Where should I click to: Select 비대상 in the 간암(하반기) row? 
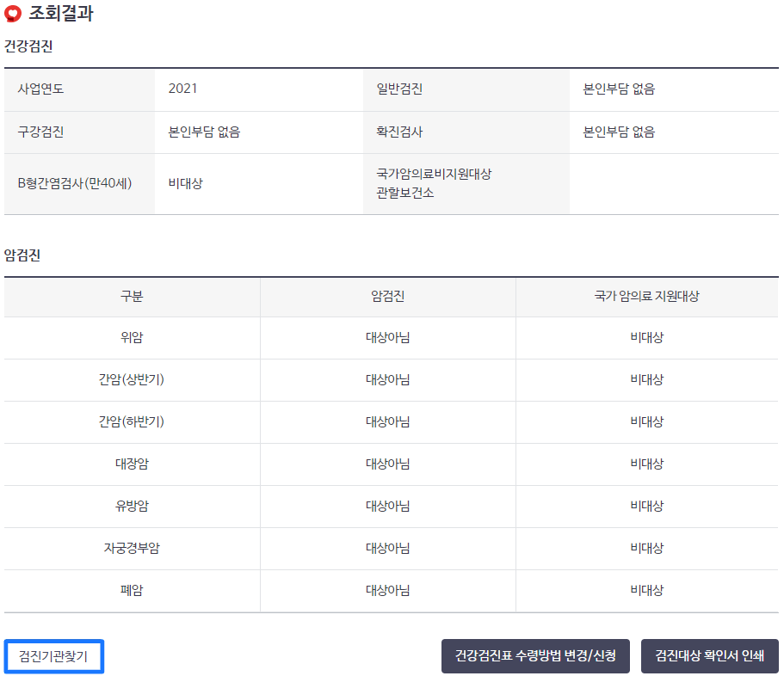(646, 422)
